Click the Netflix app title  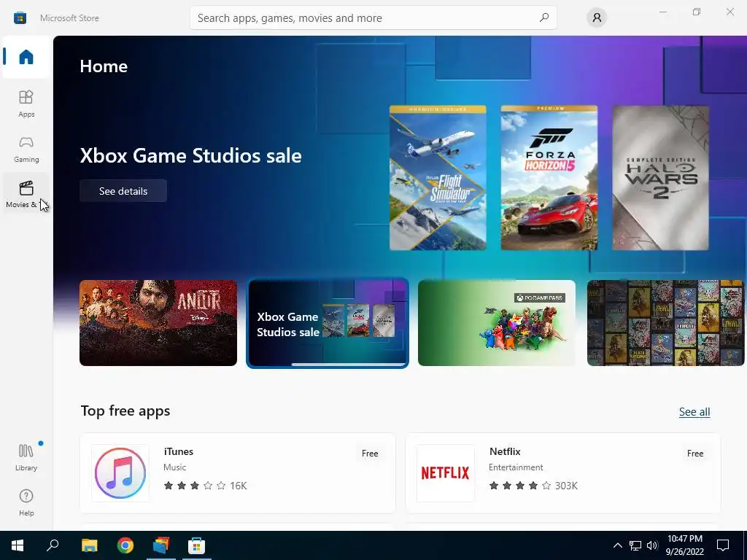[505, 451]
